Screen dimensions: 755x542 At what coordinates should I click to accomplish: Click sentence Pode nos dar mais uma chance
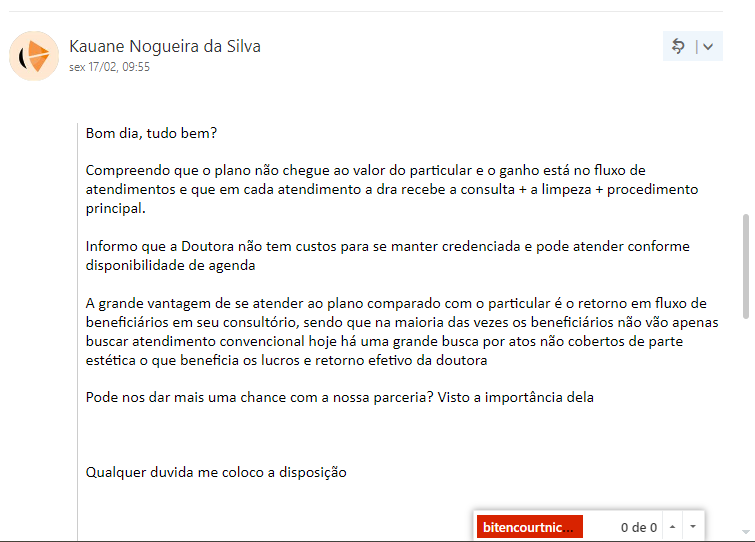point(339,397)
